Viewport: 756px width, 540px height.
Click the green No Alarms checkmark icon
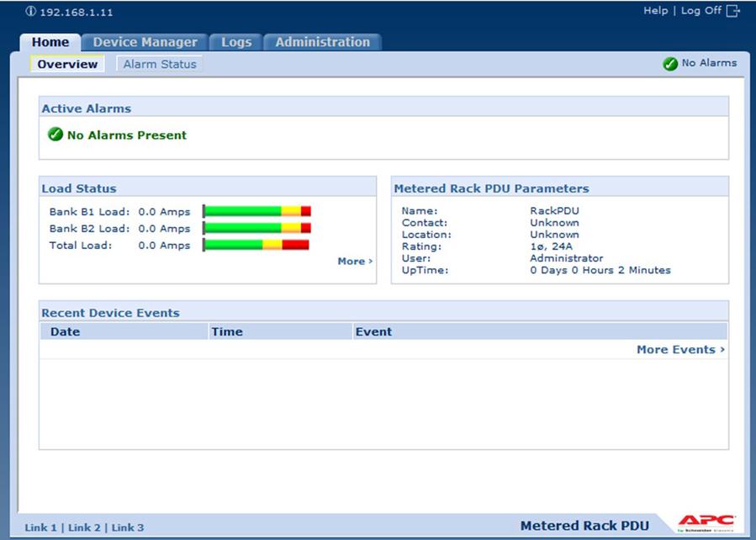pyautogui.click(x=670, y=63)
